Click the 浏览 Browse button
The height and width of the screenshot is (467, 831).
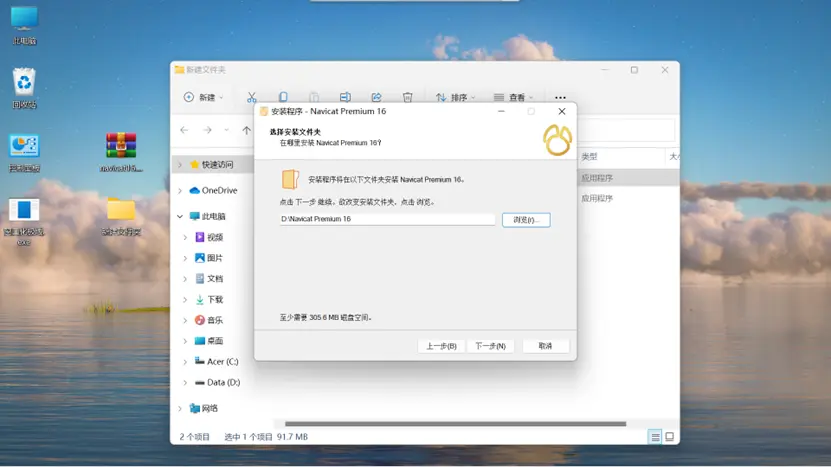(x=525, y=219)
